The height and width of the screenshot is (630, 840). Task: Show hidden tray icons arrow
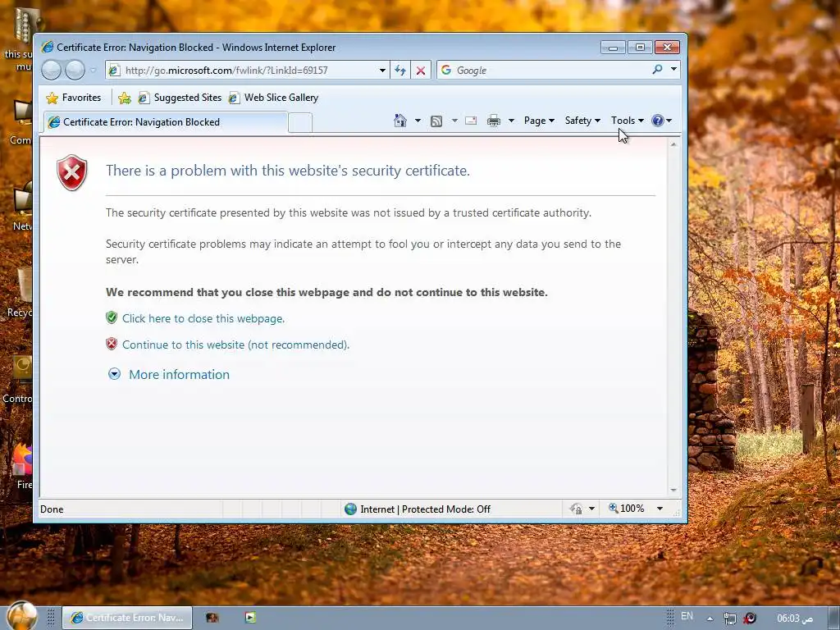710,619
